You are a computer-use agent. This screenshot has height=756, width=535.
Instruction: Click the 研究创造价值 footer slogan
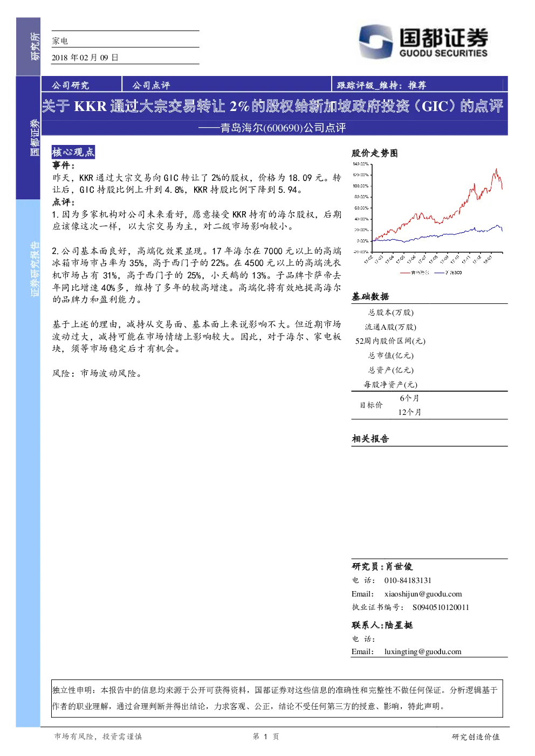tap(476, 737)
